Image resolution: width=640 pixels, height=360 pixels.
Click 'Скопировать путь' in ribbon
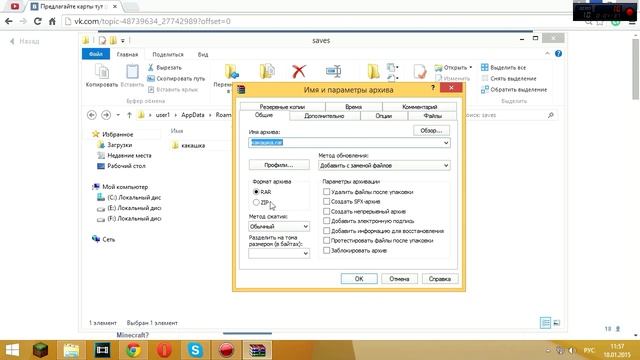tap(176, 78)
